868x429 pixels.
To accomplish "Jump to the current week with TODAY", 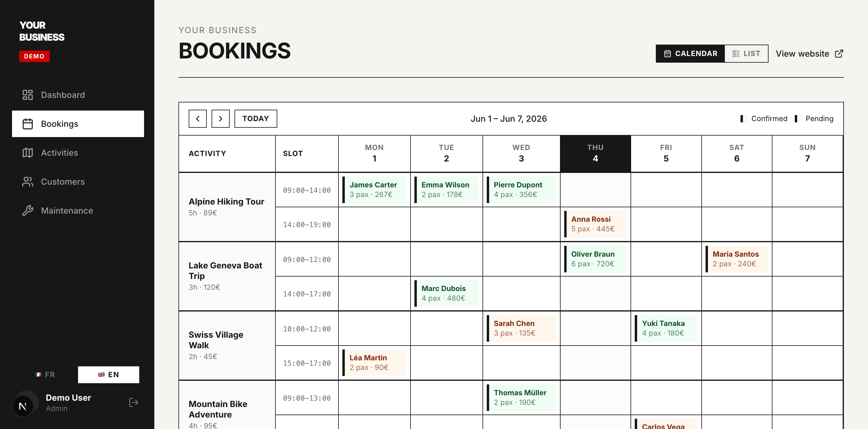I will pyautogui.click(x=256, y=118).
